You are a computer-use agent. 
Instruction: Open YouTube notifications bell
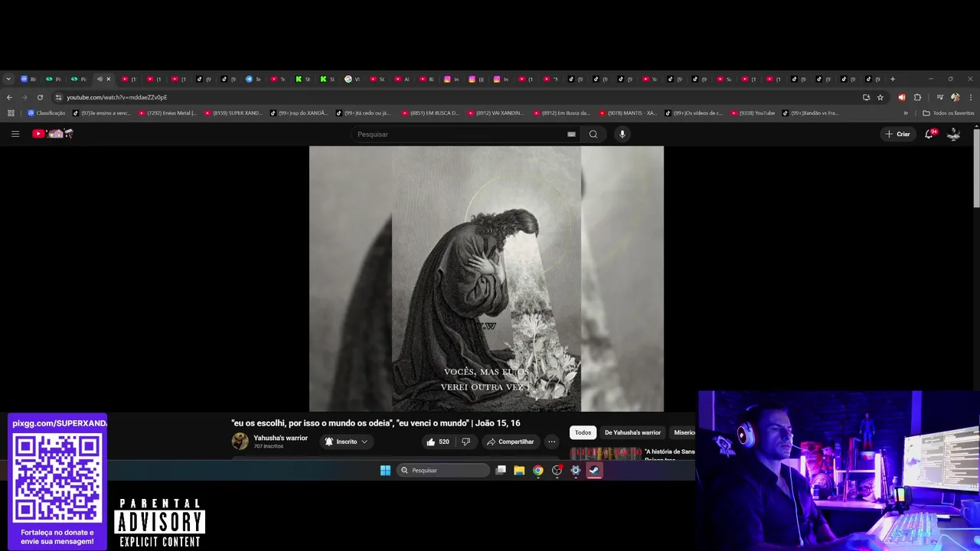click(x=929, y=134)
